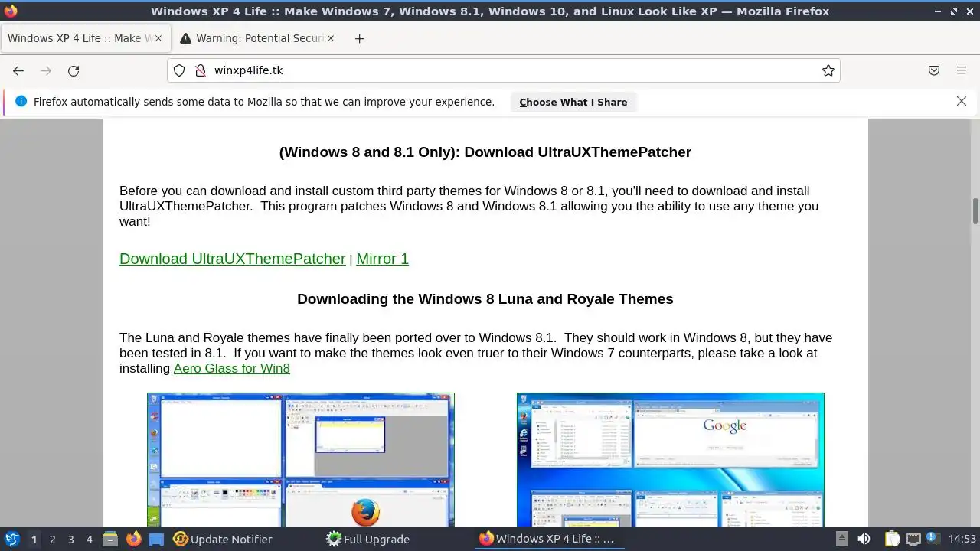Click the browser forward arrow
This screenshot has height=551, width=980.
[46, 70]
